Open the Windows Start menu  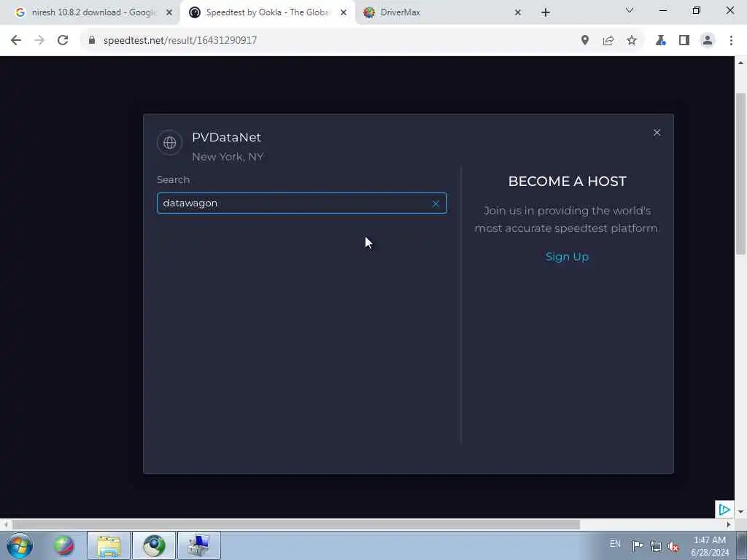20,545
